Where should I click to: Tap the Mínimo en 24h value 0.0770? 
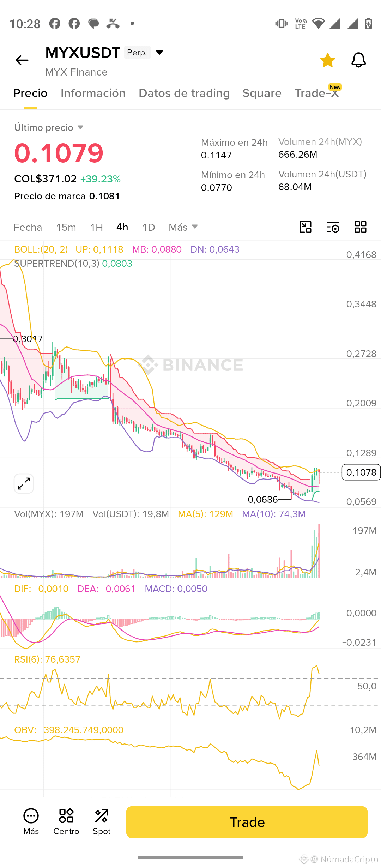tap(217, 188)
